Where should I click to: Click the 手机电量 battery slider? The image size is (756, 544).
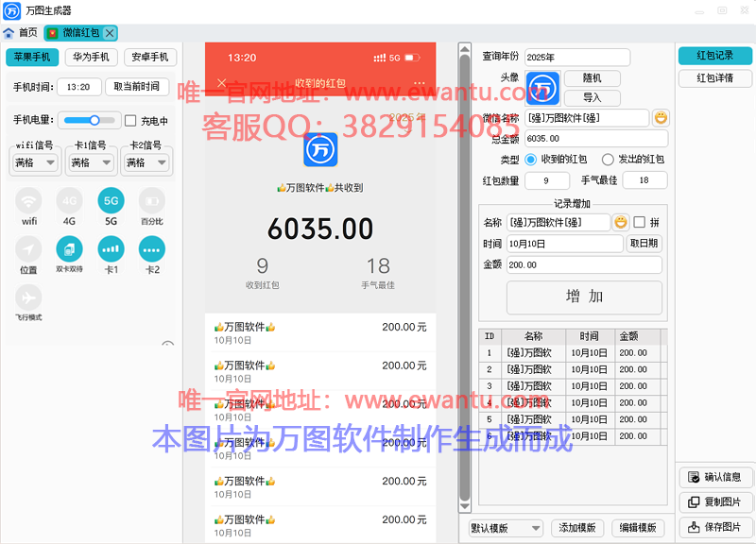coord(89,120)
